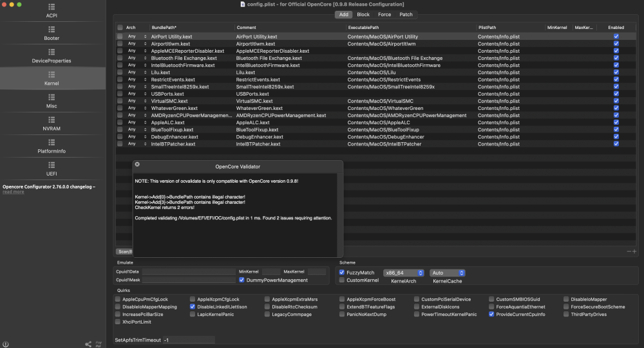Click config.plist document icon in title bar
The width and height of the screenshot is (644, 348).
pyautogui.click(x=243, y=4)
